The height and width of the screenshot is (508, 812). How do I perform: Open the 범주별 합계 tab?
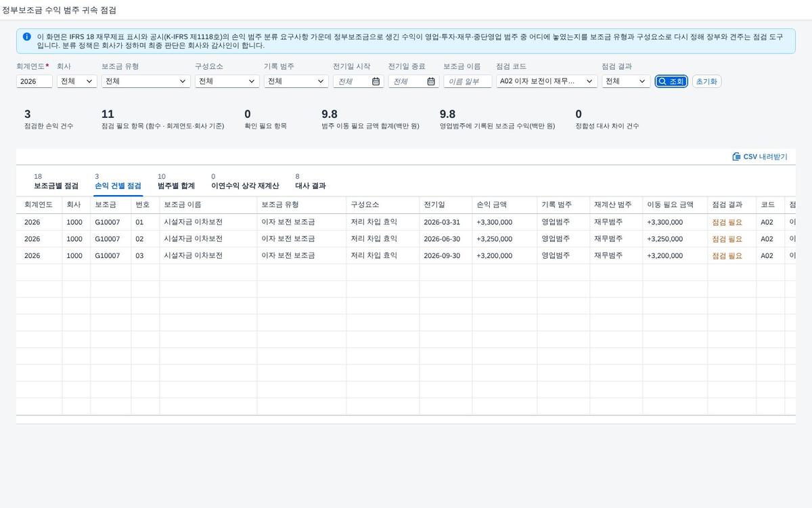tap(176, 182)
